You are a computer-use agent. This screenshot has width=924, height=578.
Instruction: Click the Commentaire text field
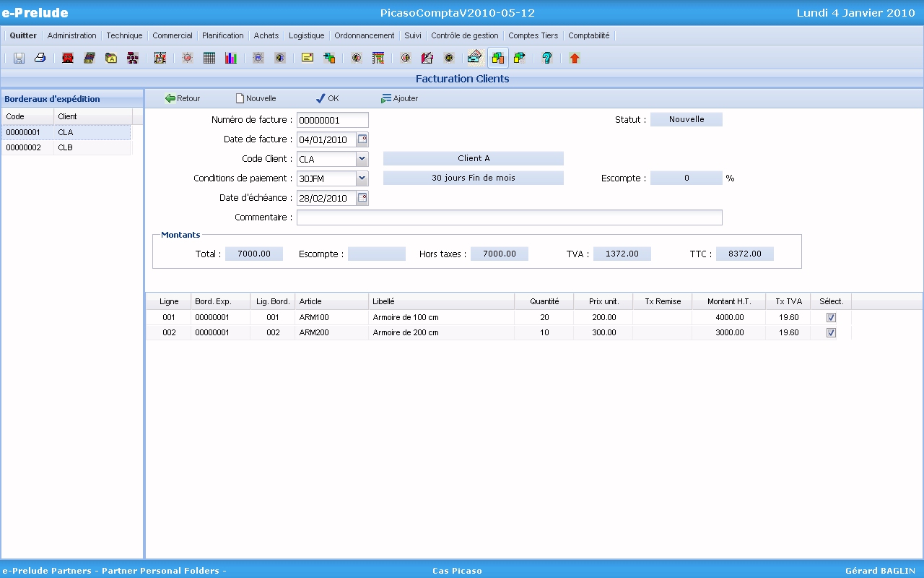(x=510, y=217)
